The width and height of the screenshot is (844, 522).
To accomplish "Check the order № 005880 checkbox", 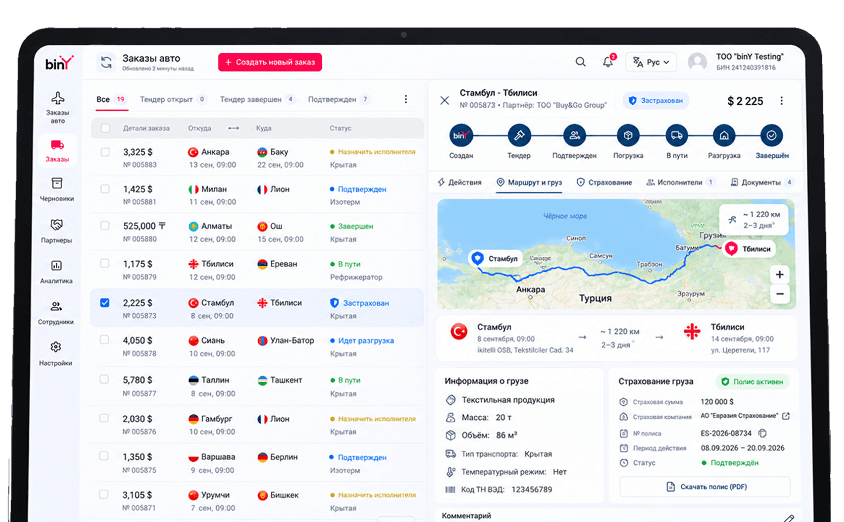I will coord(105,225).
